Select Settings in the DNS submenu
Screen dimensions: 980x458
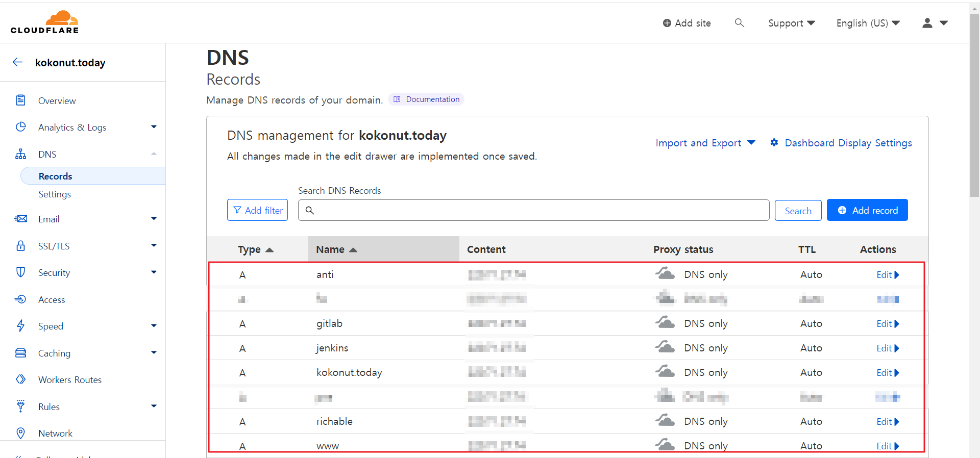click(x=55, y=194)
